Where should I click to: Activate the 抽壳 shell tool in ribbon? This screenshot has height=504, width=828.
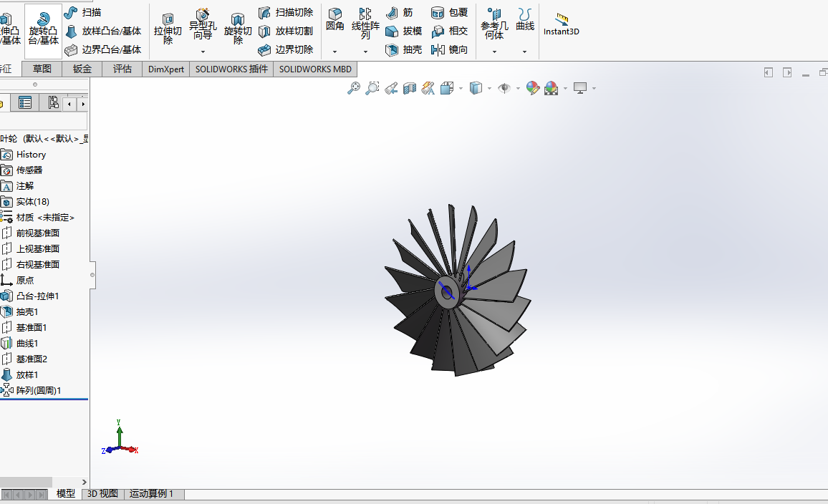(404, 49)
